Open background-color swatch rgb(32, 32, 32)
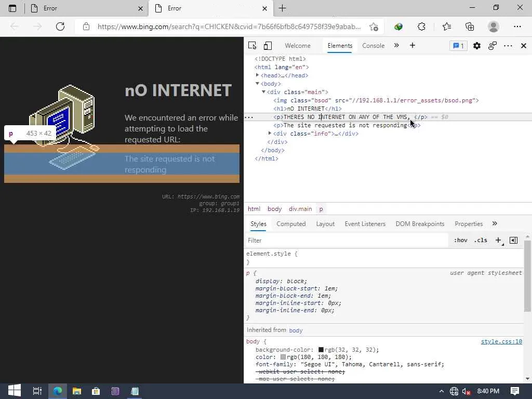This screenshot has width=532, height=399. pyautogui.click(x=321, y=350)
